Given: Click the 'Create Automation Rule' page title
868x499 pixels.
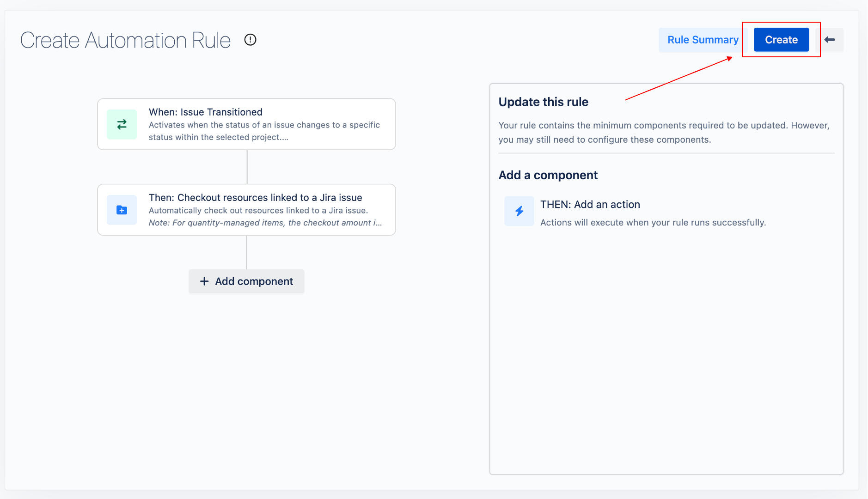Looking at the screenshot, I should [125, 40].
